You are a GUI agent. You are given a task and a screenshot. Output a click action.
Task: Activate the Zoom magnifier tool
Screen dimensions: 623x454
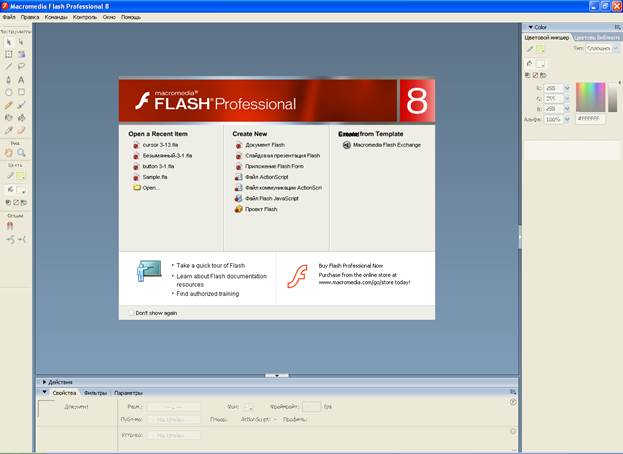[x=21, y=153]
